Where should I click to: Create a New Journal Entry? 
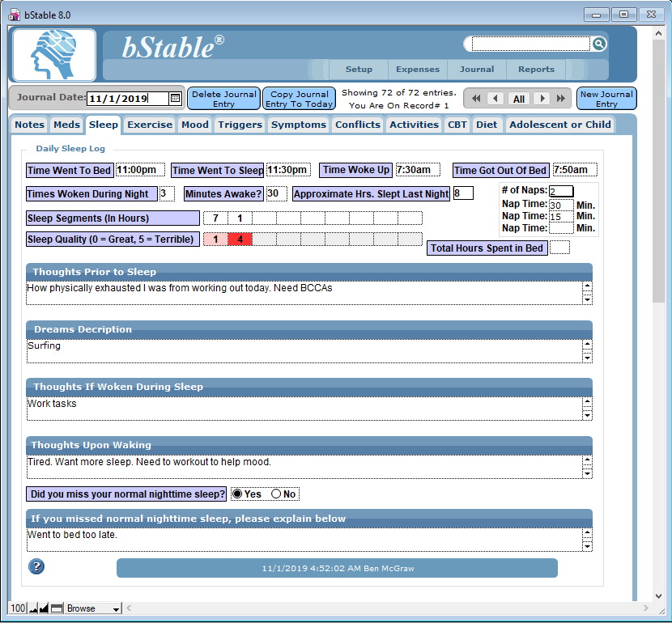tap(606, 99)
